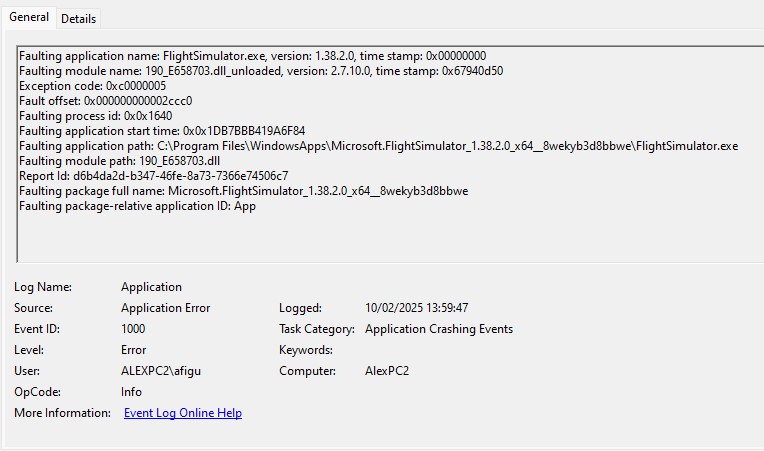Click the Faulting application path line
This screenshot has width=764, height=451.
(378, 145)
